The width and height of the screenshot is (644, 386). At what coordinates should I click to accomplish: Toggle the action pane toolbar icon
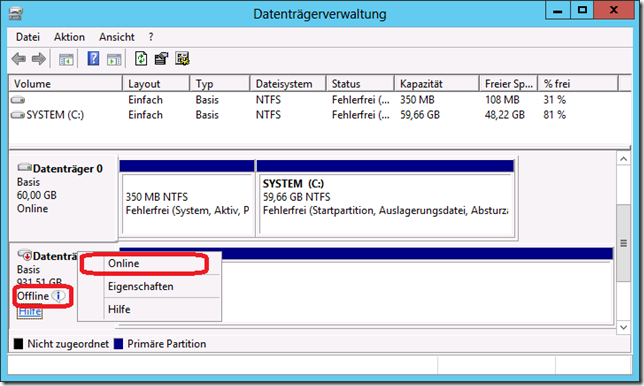pos(114,60)
